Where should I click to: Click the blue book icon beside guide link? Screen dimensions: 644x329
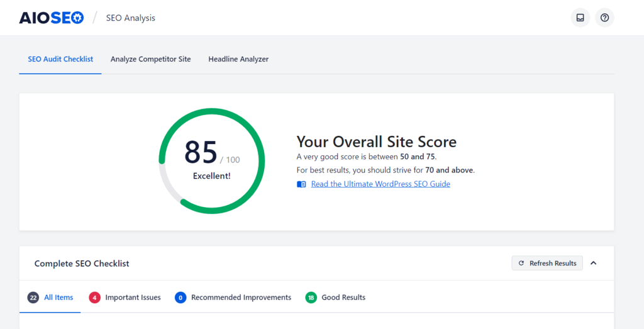click(x=301, y=184)
